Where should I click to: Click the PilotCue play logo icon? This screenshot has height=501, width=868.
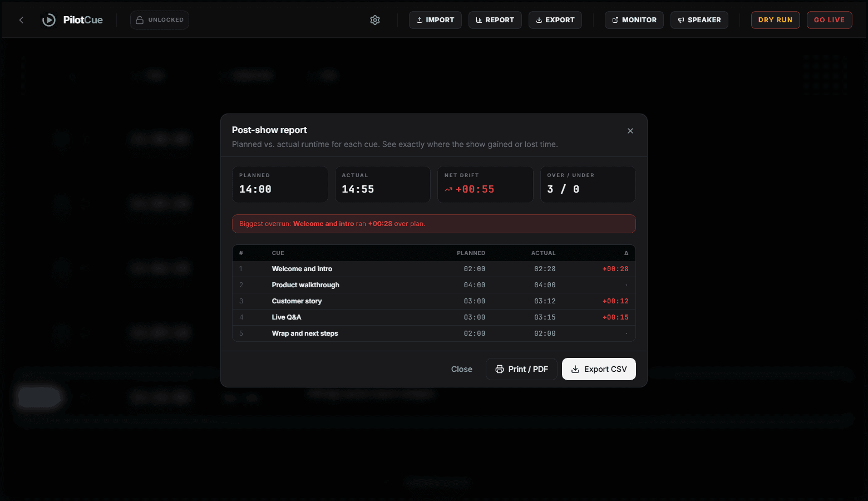tap(49, 20)
